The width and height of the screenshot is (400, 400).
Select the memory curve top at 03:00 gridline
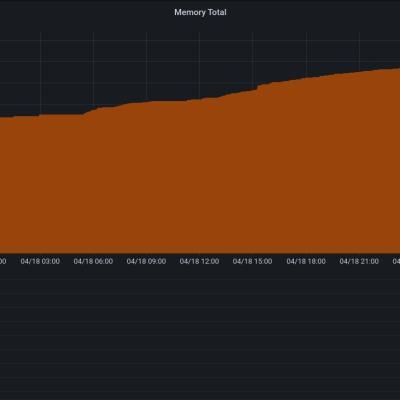click(x=41, y=115)
